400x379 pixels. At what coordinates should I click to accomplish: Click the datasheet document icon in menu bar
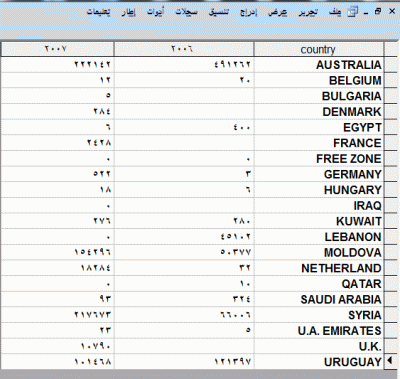[x=353, y=12]
